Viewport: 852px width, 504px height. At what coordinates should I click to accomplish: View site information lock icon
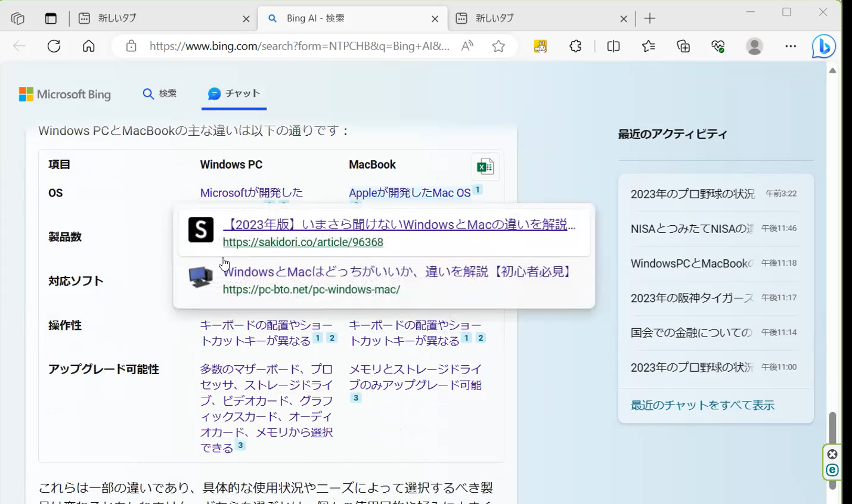tap(131, 46)
